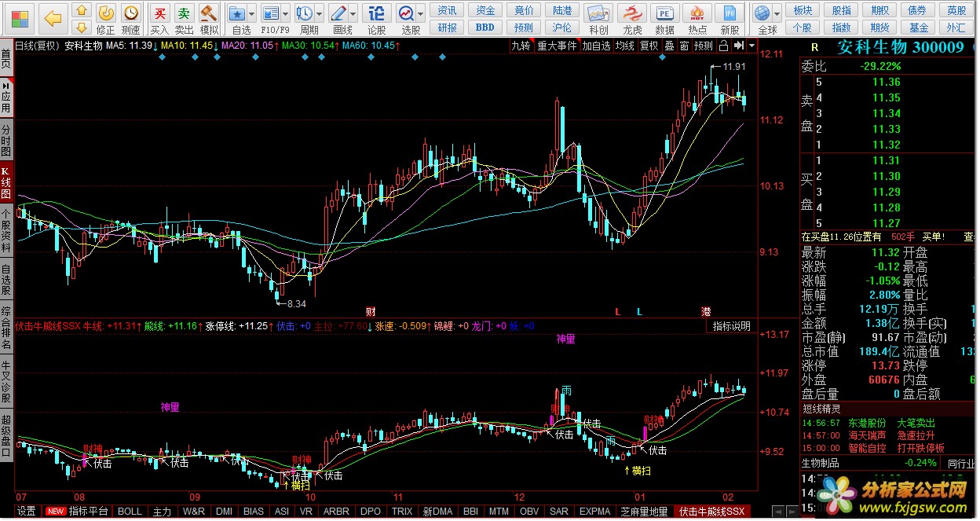The height and width of the screenshot is (521, 980).
Task: Open the 测速 speed test tool
Action: click(x=130, y=19)
